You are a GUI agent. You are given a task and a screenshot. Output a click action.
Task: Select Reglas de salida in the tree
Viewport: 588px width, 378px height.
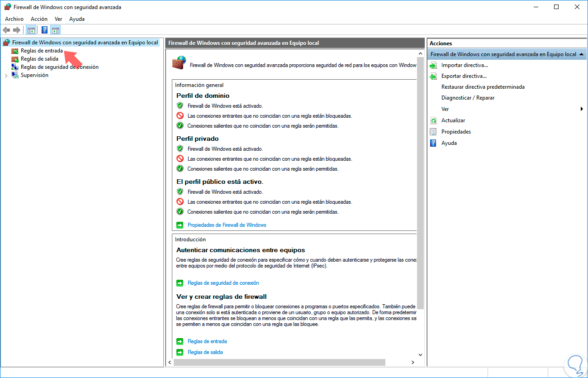point(39,59)
